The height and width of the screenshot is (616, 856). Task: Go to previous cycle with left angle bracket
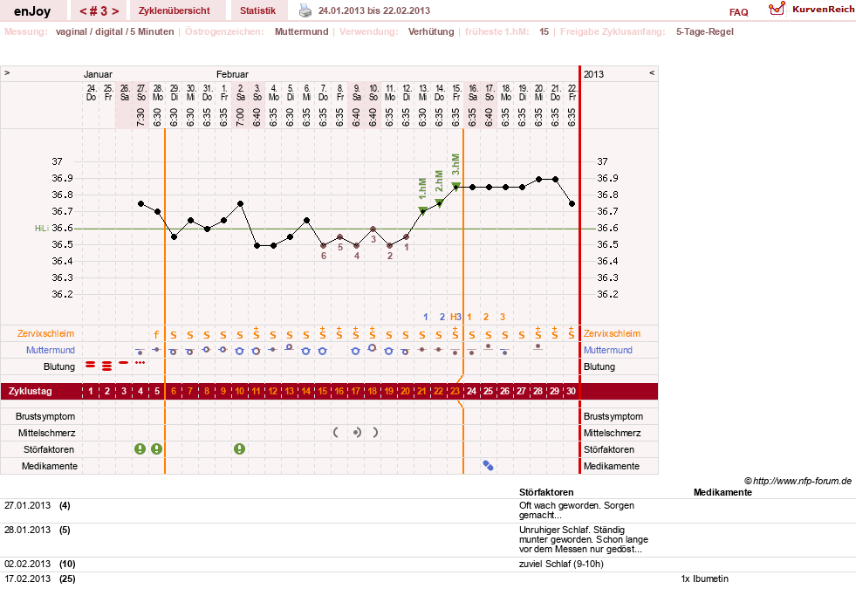(83, 11)
